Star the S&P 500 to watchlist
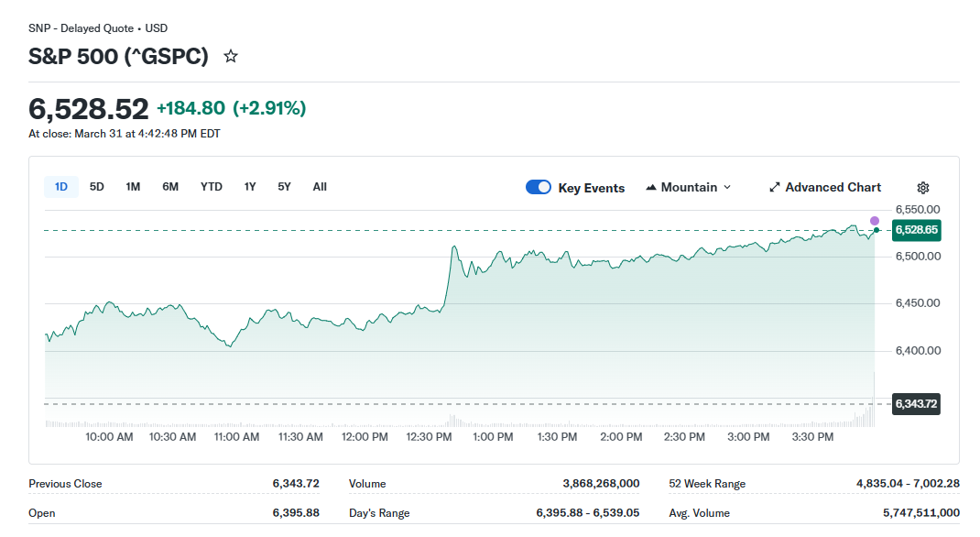The width and height of the screenshot is (980, 537). 231,57
